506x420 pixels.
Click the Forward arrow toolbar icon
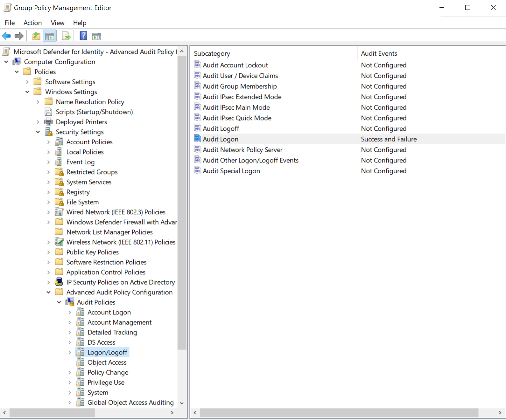[x=19, y=36]
